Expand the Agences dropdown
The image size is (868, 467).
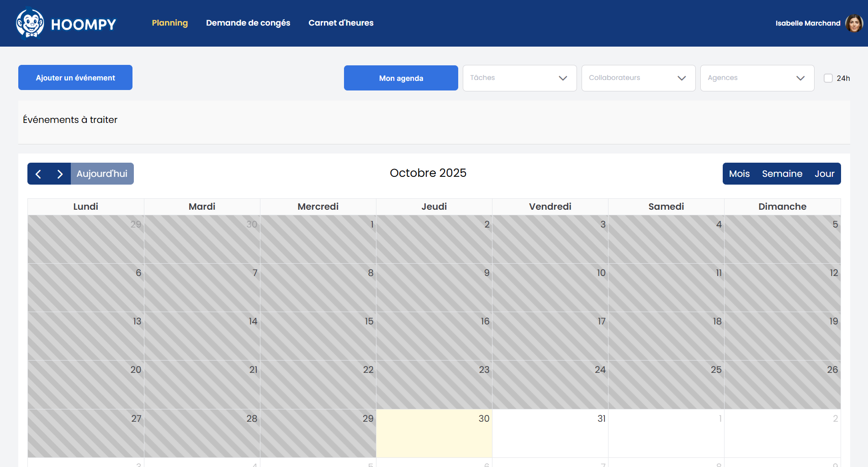point(757,78)
